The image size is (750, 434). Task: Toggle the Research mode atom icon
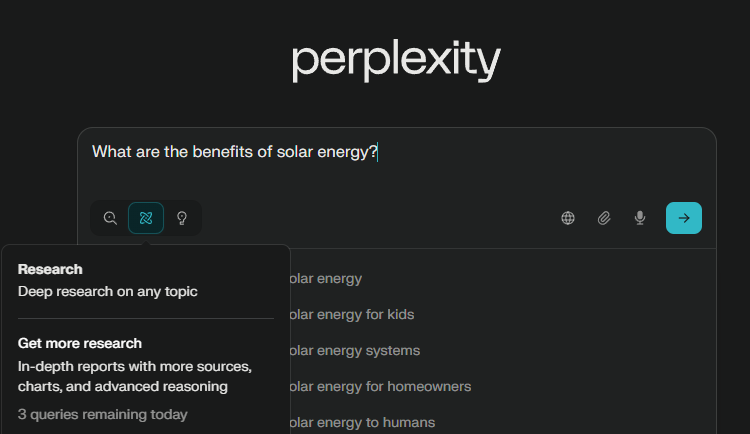point(146,218)
